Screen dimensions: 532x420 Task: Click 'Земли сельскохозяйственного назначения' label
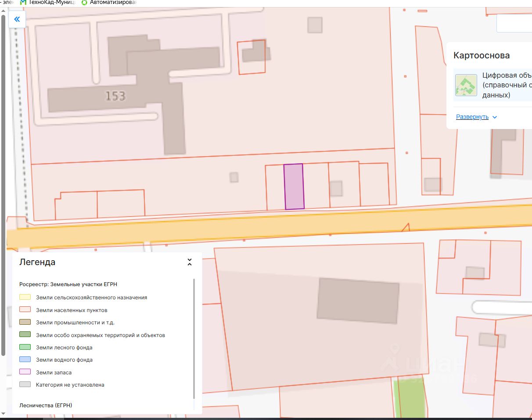click(x=92, y=298)
